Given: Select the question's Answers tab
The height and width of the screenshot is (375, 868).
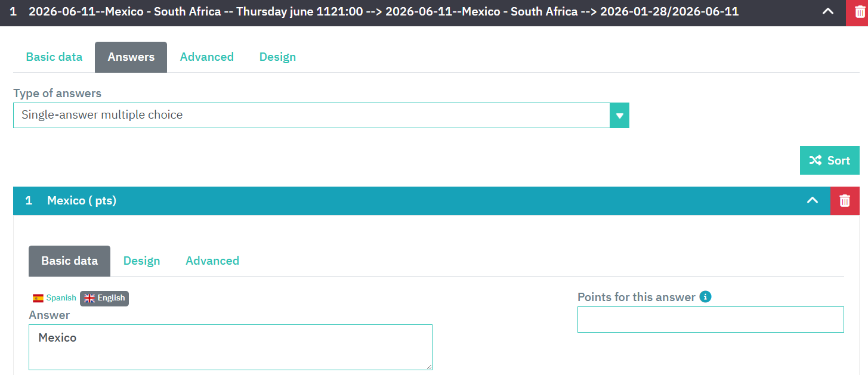Looking at the screenshot, I should pos(131,57).
